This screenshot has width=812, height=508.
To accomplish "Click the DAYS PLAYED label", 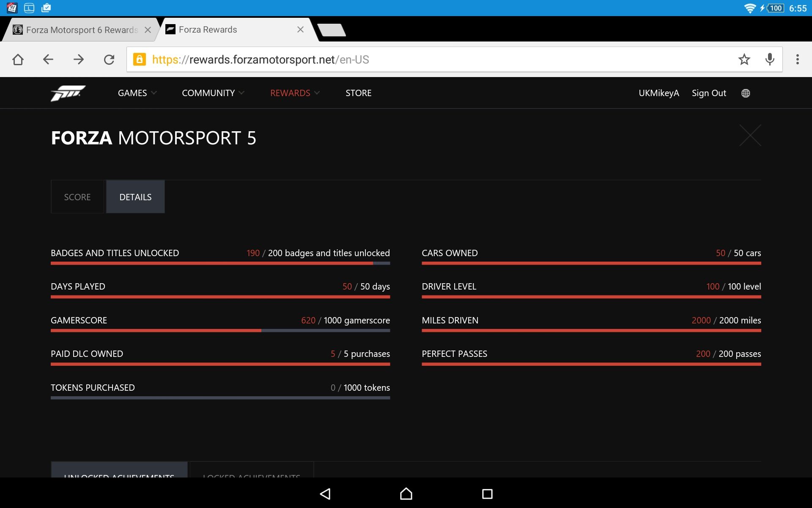I will click(x=78, y=287).
